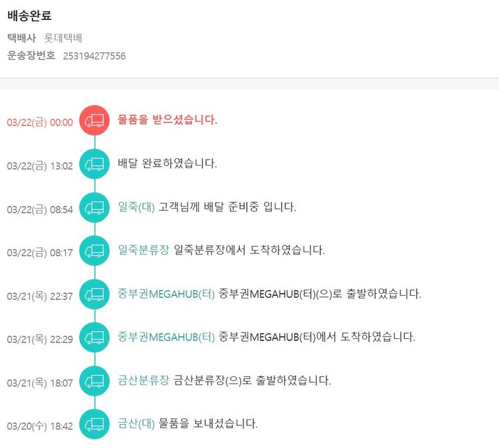Image resolution: width=499 pixels, height=448 pixels.
Task: Click 중부권MEGAHUB(터) link in departure entry
Action: pyautogui.click(x=166, y=294)
